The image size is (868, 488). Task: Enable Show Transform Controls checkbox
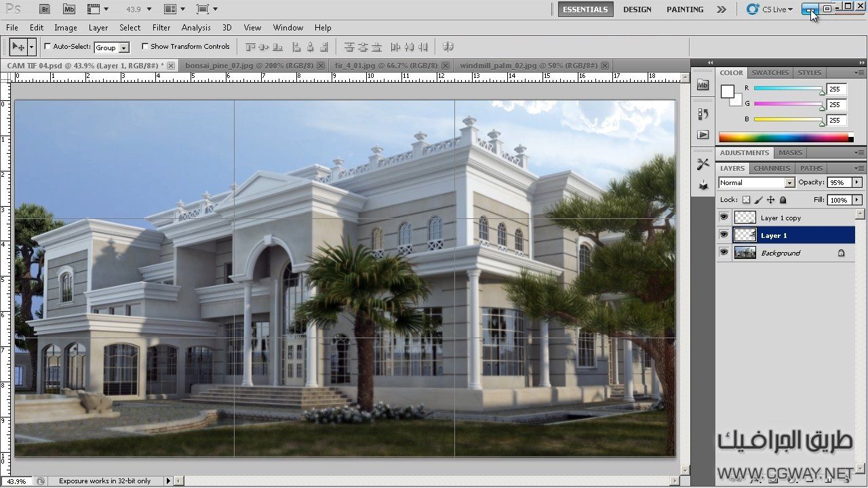145,46
